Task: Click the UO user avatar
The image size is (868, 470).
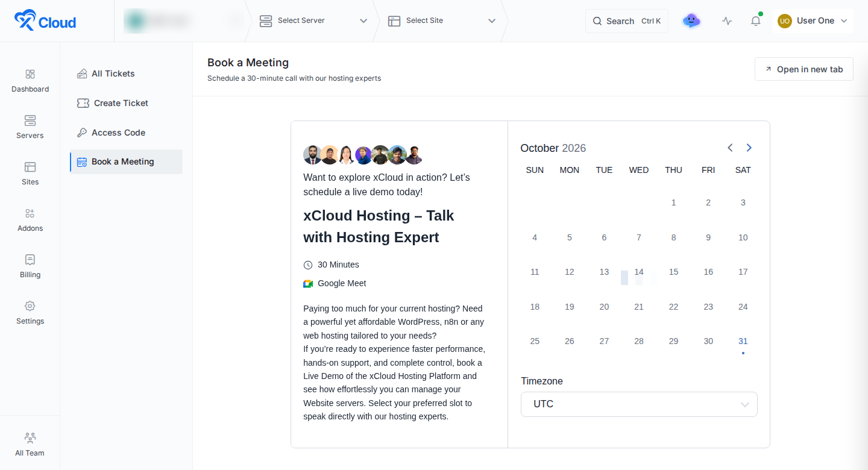Action: point(784,21)
